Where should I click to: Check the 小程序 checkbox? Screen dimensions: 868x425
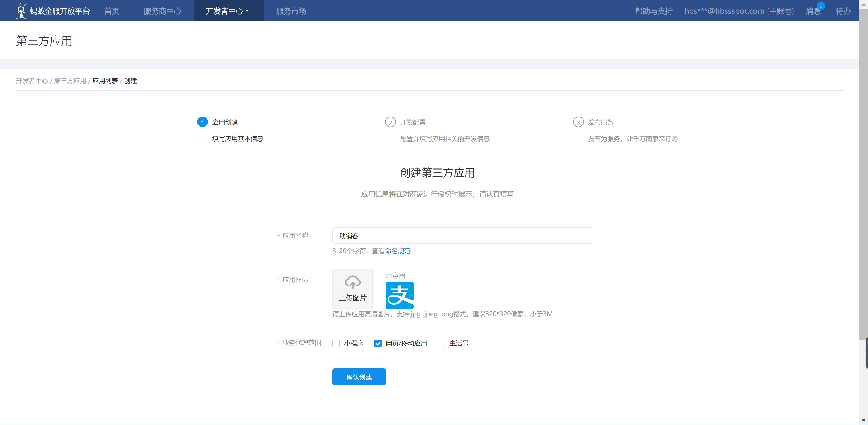tap(336, 343)
